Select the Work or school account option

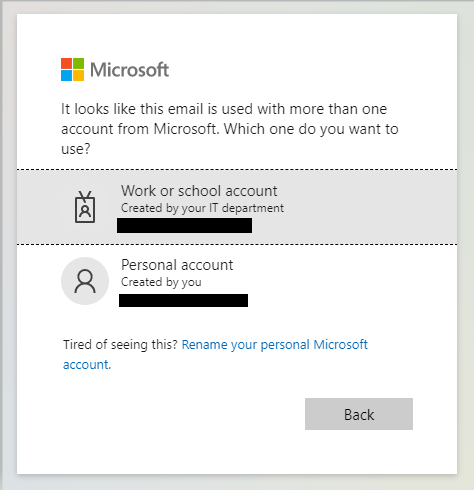[x=237, y=207]
